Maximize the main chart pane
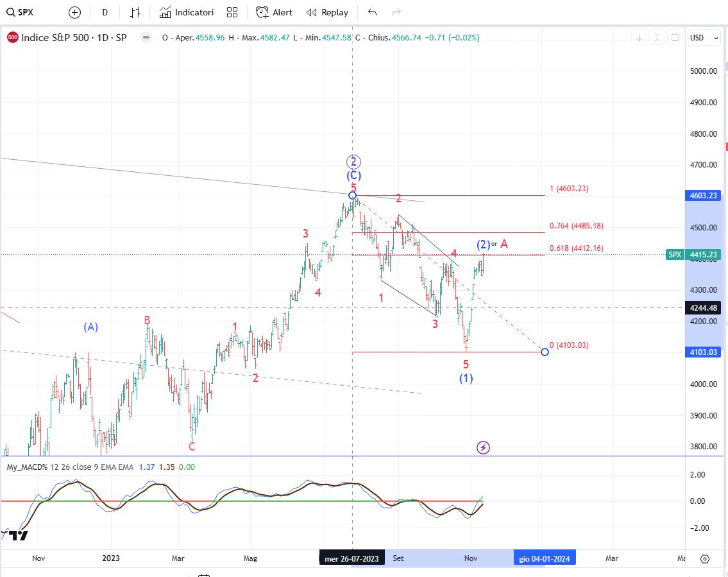The width and height of the screenshot is (728, 577). pos(675,38)
